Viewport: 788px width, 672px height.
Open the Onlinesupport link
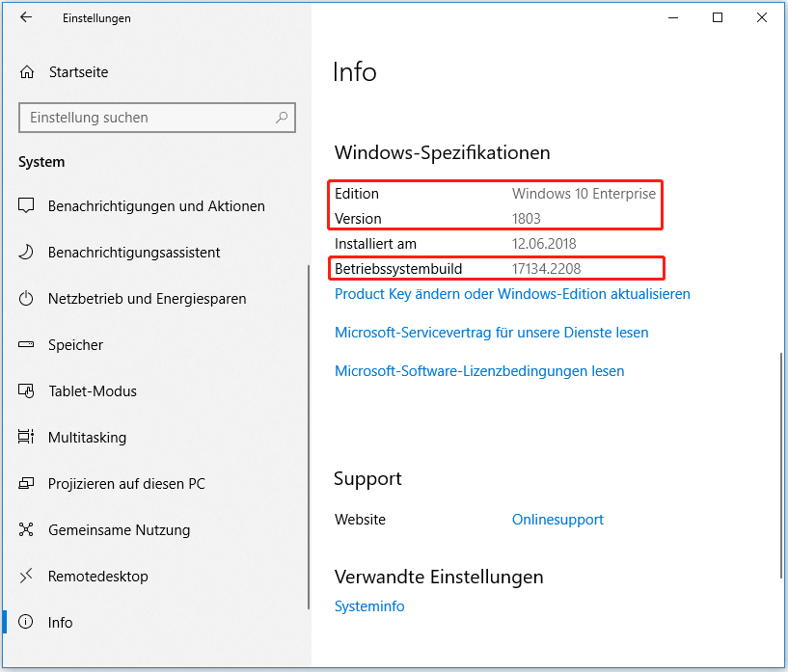point(557,520)
